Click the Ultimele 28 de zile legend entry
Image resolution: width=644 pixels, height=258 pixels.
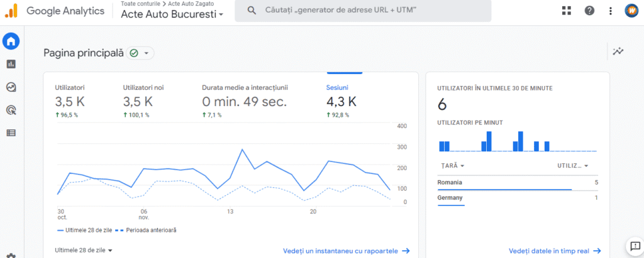click(x=86, y=230)
